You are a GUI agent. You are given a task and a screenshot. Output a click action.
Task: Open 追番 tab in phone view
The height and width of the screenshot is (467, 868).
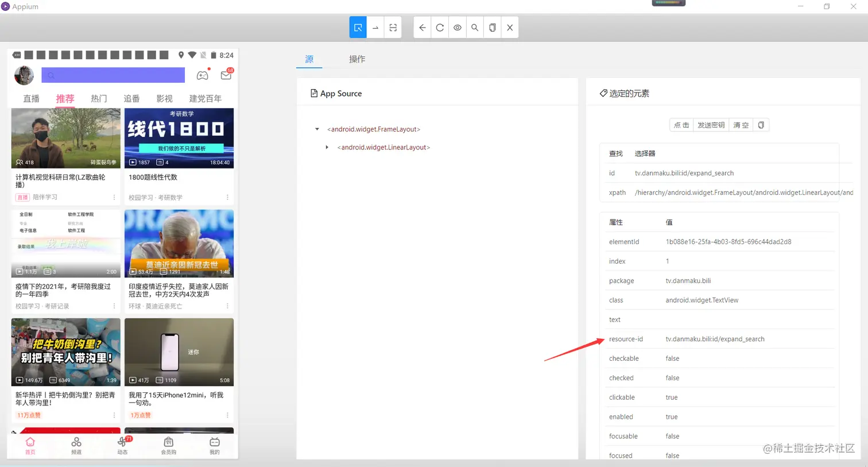click(x=131, y=99)
